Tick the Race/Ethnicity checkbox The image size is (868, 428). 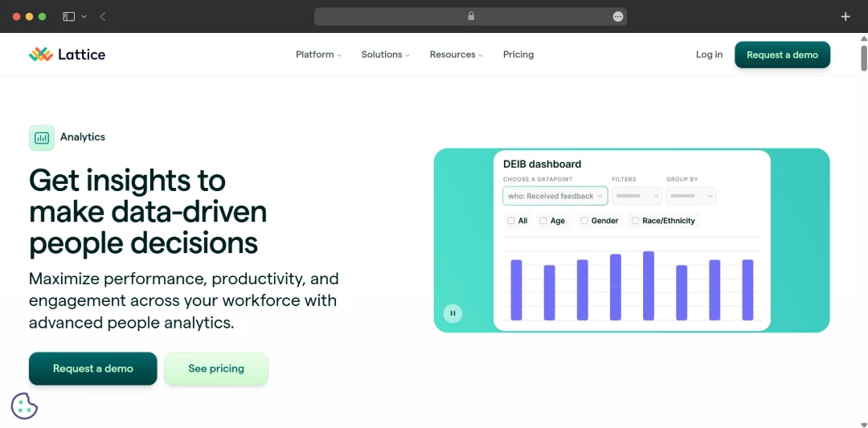click(x=636, y=221)
